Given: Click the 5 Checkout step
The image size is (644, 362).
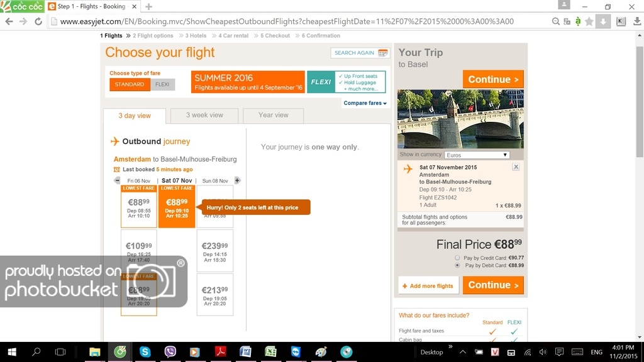Looking at the screenshot, I should [275, 36].
